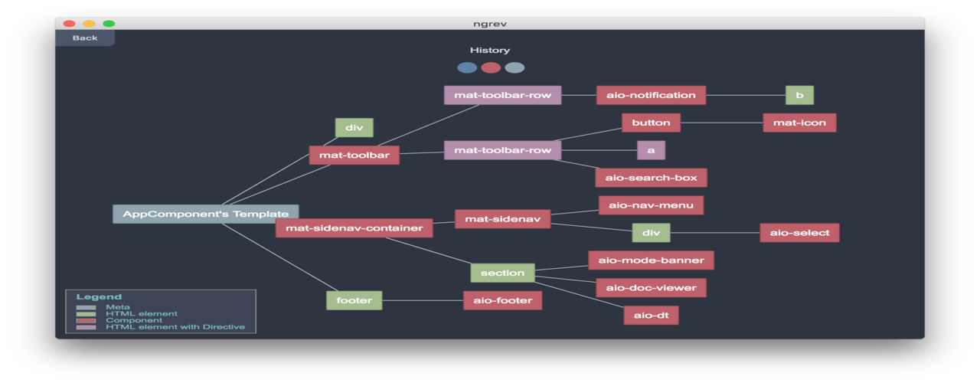Select the aio-select component node

799,233
